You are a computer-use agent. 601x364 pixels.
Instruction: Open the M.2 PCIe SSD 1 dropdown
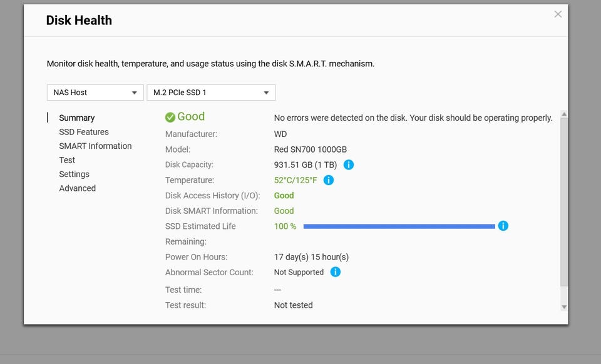pyautogui.click(x=211, y=93)
